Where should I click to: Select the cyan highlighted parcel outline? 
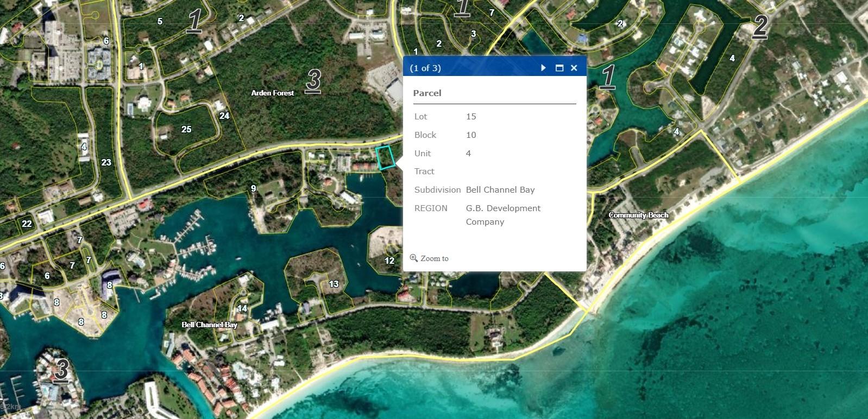pyautogui.click(x=385, y=157)
